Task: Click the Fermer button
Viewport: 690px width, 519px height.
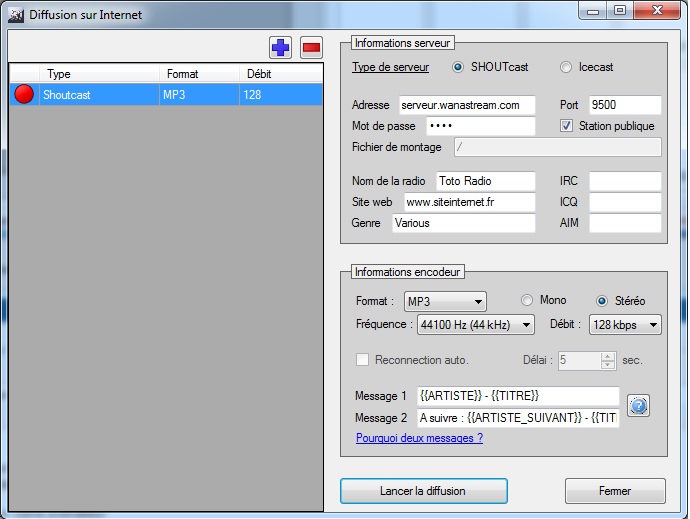Action: coord(615,491)
